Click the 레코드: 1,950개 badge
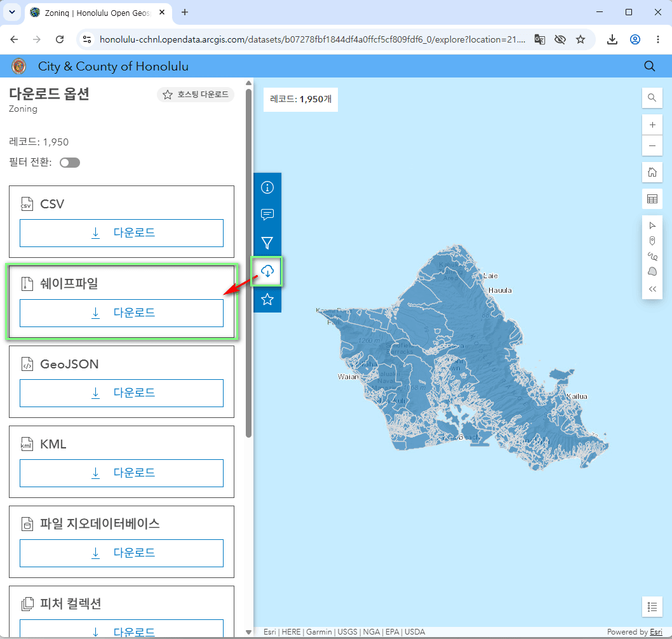 300,100
